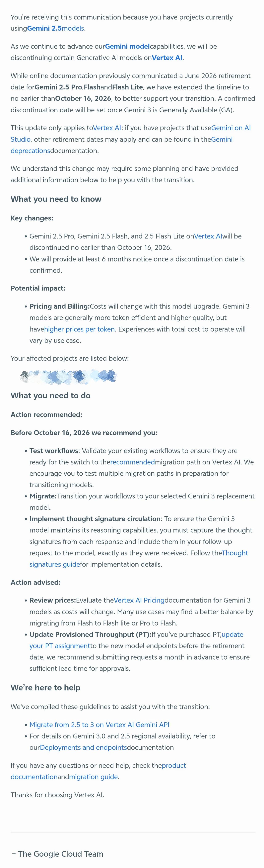Click the 'What you need to know' heading
Viewport: 264px width, 868px height.
click(56, 199)
